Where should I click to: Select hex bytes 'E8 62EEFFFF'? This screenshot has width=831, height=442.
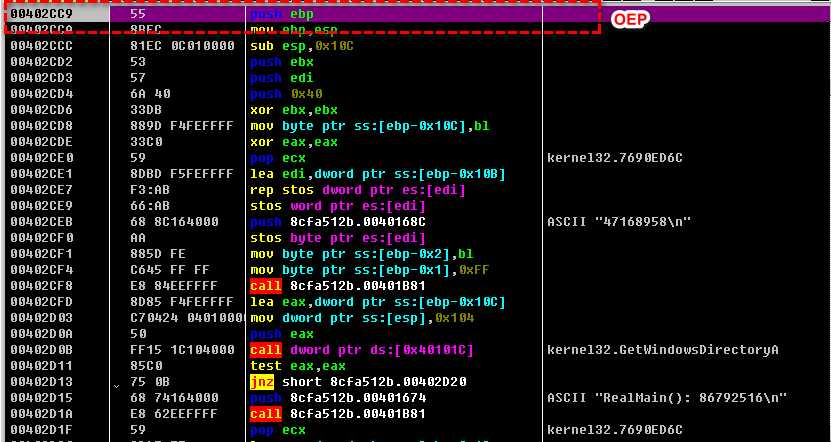coord(174,414)
